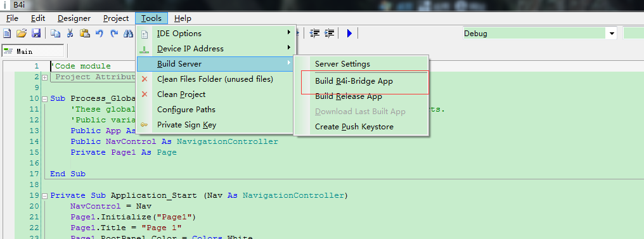The width and height of the screenshot is (644, 239).
Task: Choose Private Sign Key menu item
Action: click(x=216, y=125)
